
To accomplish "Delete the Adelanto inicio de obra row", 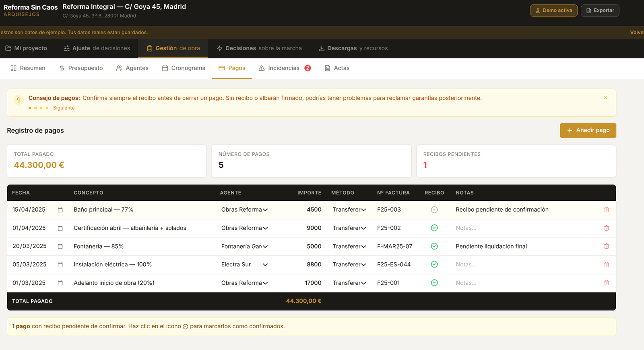I will point(607,283).
